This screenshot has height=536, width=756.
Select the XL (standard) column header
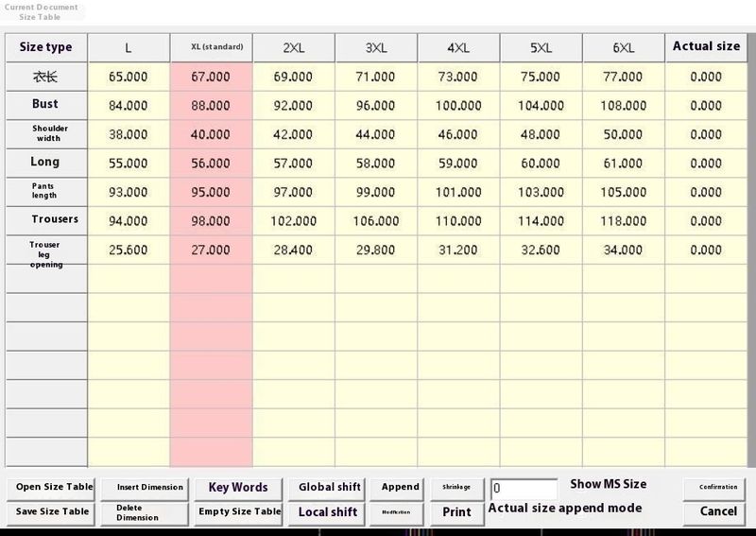click(x=211, y=46)
